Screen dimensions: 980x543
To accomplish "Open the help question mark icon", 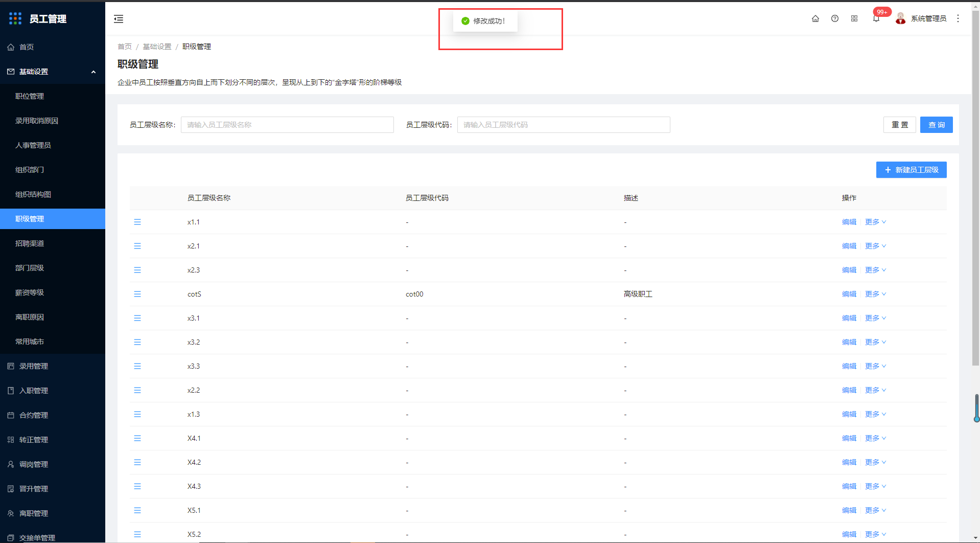I will [835, 18].
